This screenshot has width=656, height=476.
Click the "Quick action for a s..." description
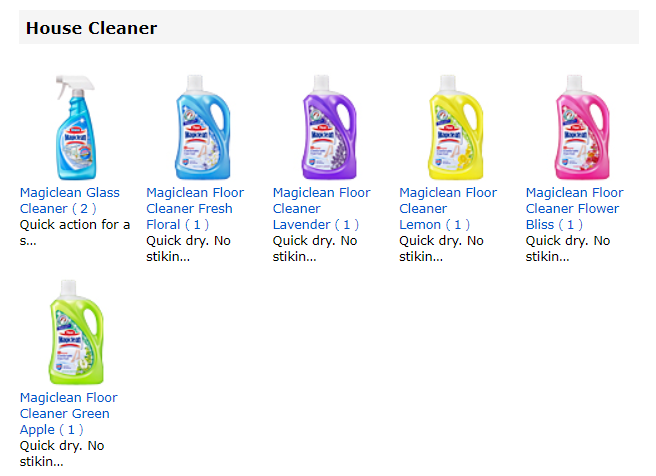tap(75, 232)
